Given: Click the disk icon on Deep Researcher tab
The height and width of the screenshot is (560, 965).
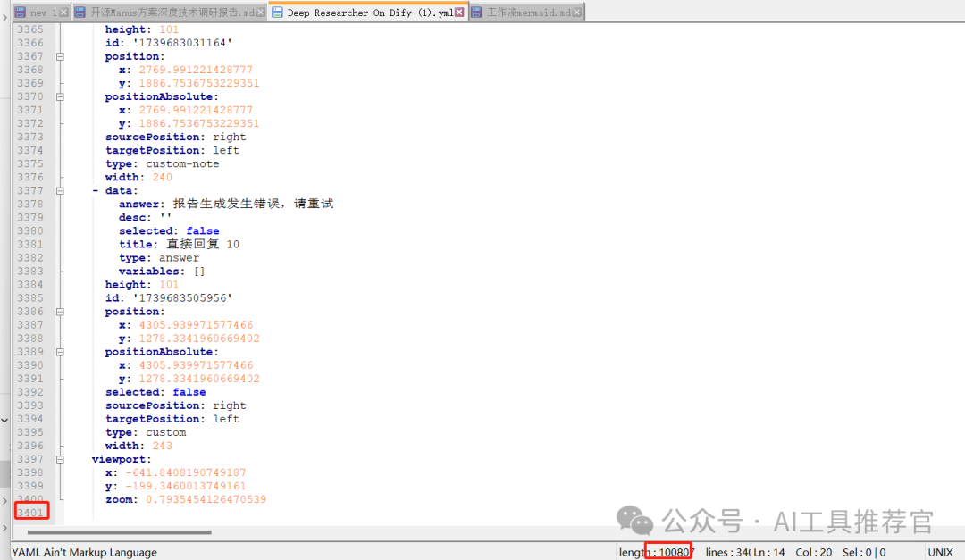Looking at the screenshot, I should 277,13.
